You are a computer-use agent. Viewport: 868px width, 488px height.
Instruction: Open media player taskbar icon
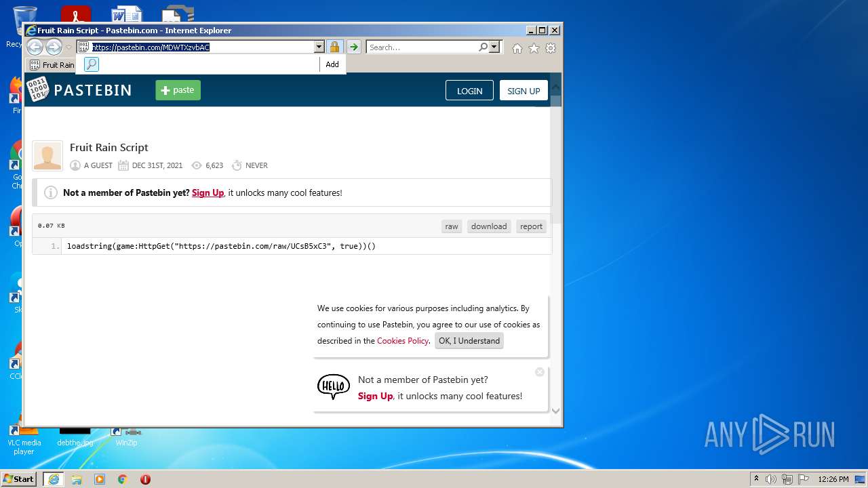point(100,479)
